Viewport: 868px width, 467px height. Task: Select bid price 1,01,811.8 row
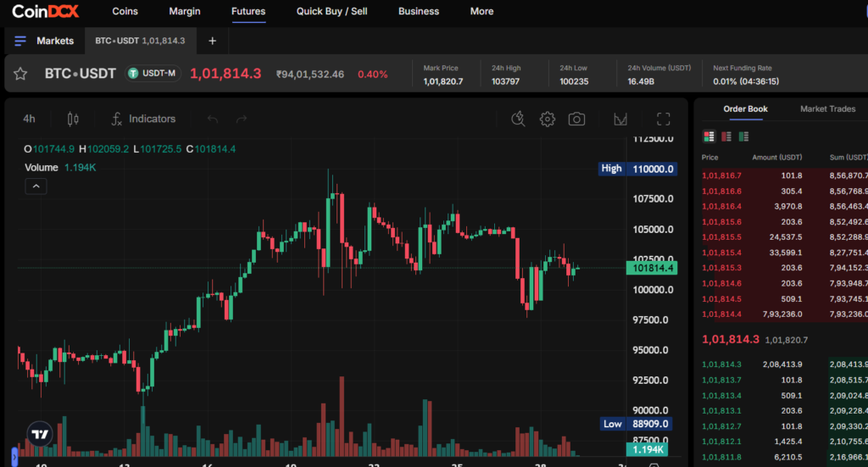(784, 457)
